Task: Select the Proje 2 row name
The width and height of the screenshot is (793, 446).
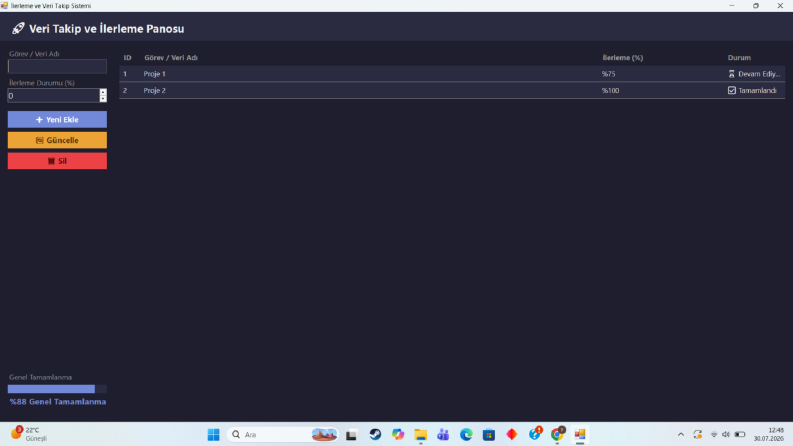Action: pos(154,91)
